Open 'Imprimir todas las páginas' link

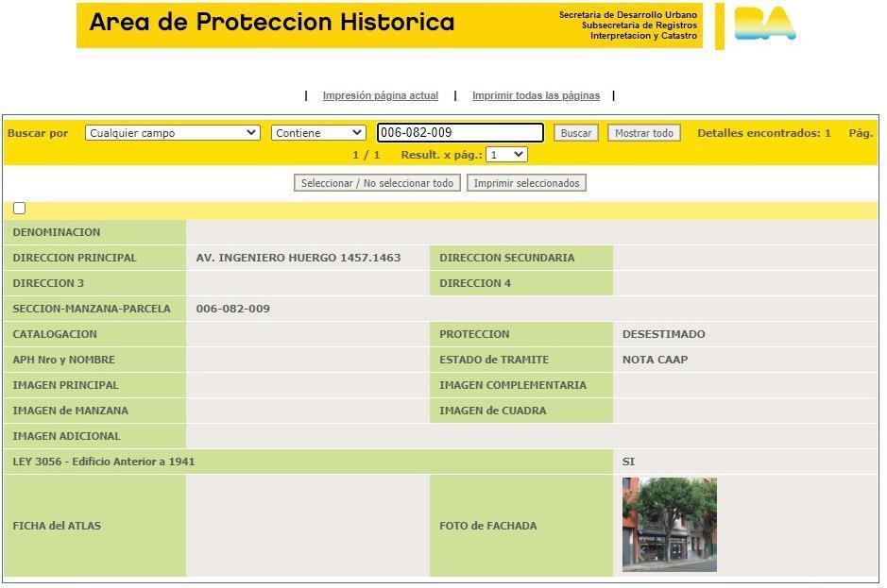(536, 95)
